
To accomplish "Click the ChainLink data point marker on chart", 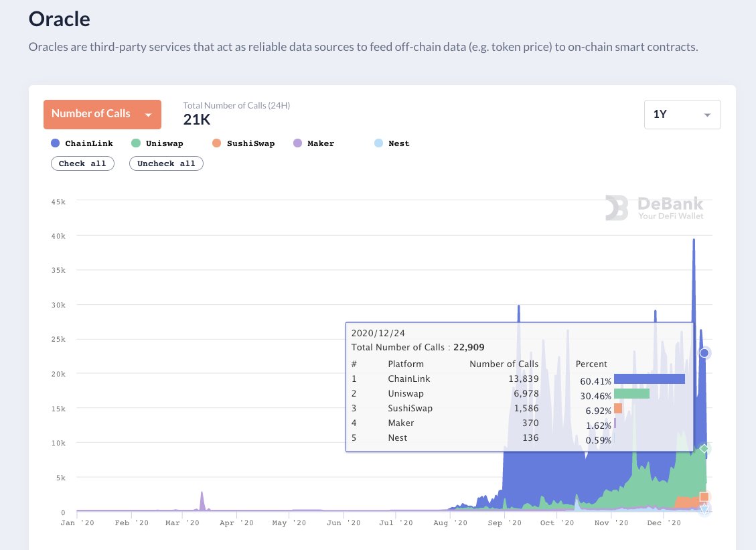I will tap(704, 353).
